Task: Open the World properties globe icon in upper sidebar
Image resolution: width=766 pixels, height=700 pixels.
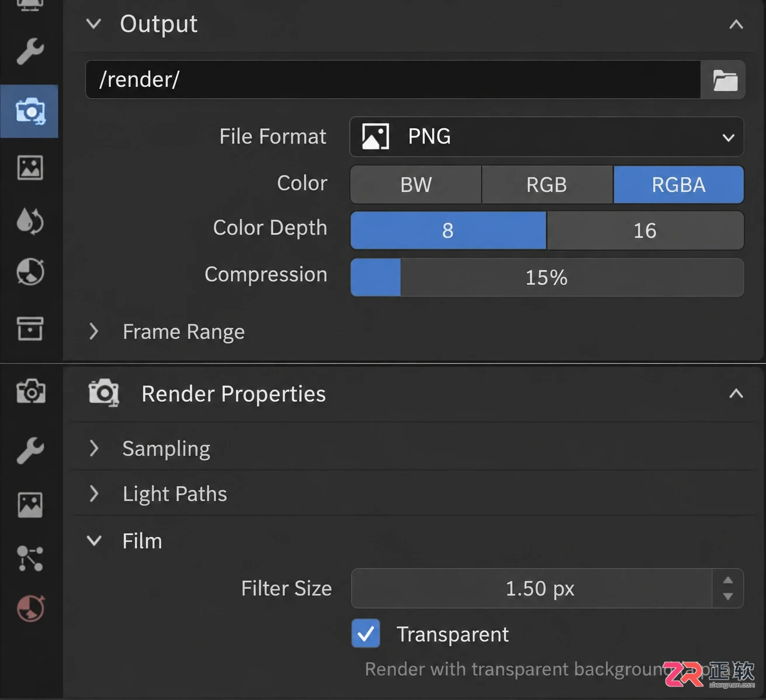Action: point(30,271)
